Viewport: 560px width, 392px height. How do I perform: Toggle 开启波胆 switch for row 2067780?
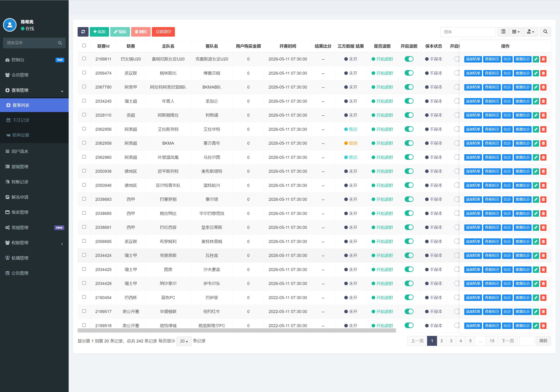[409, 87]
